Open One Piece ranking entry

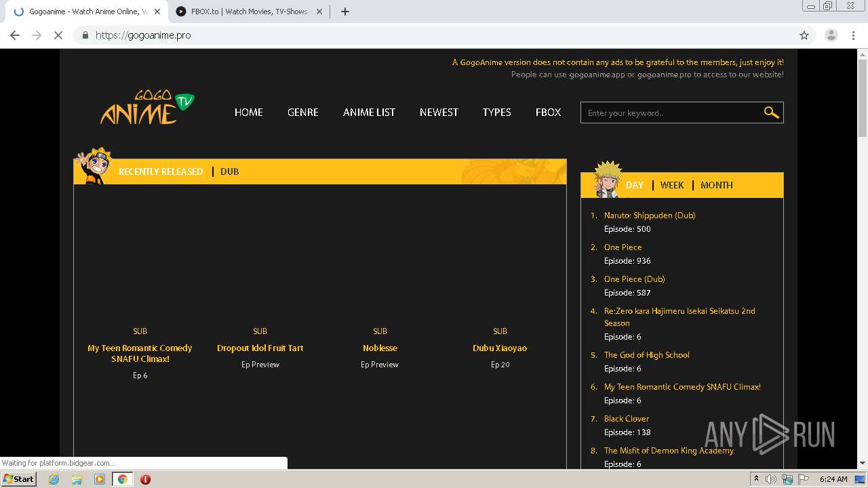[x=623, y=247]
